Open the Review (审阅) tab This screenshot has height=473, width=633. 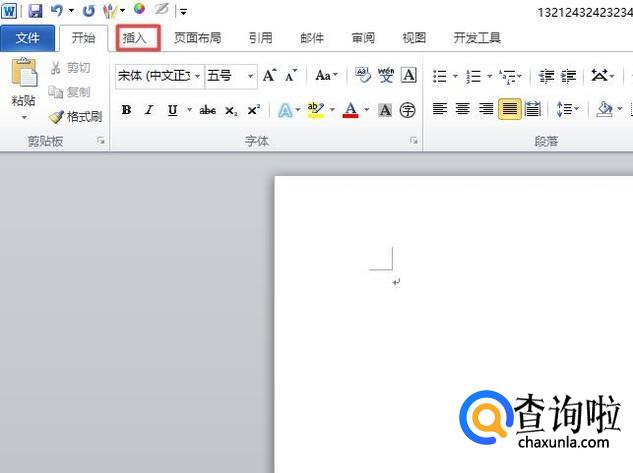(363, 38)
